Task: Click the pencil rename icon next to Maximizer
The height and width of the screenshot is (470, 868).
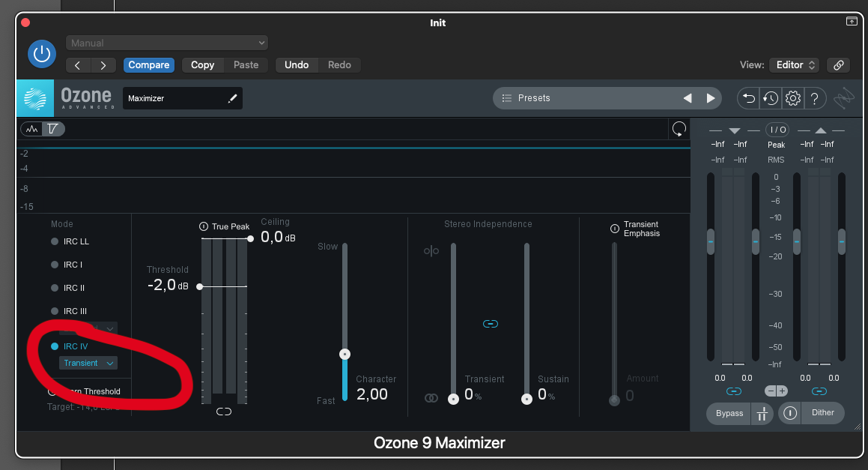Action: [x=232, y=98]
